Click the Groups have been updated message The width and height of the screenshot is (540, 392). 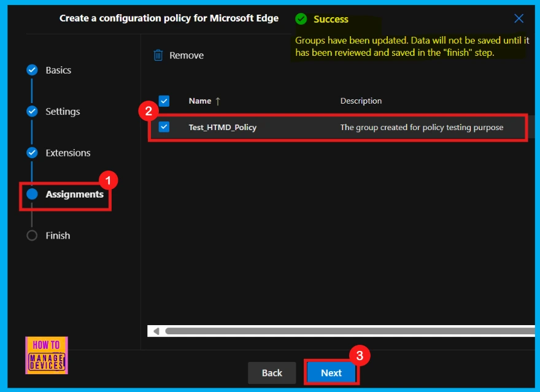(412, 47)
